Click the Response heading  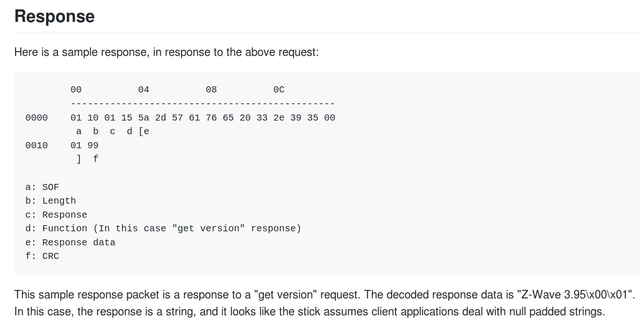pos(54,16)
